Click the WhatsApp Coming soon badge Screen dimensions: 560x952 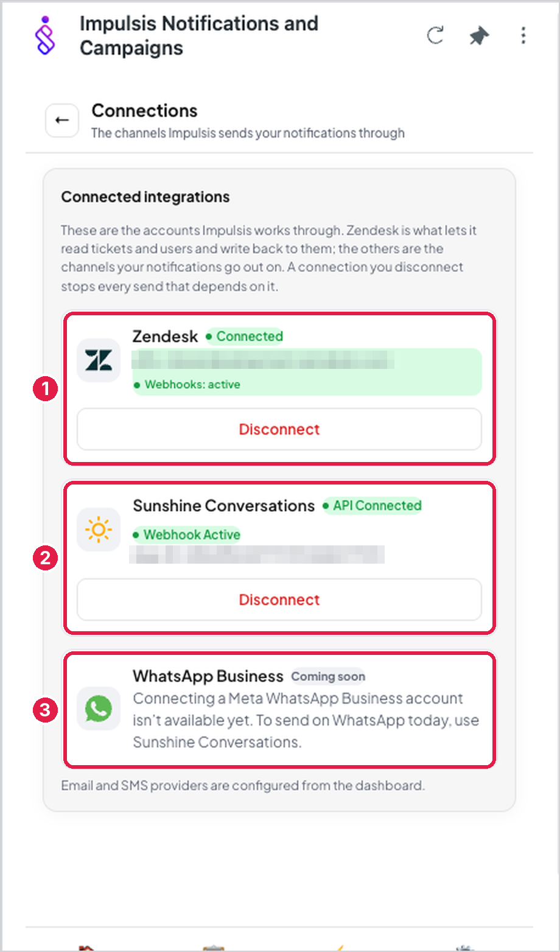point(328,676)
